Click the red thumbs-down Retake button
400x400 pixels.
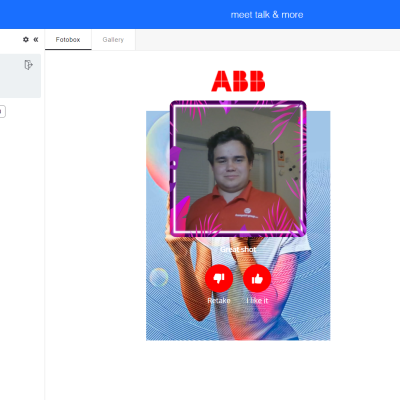219,278
